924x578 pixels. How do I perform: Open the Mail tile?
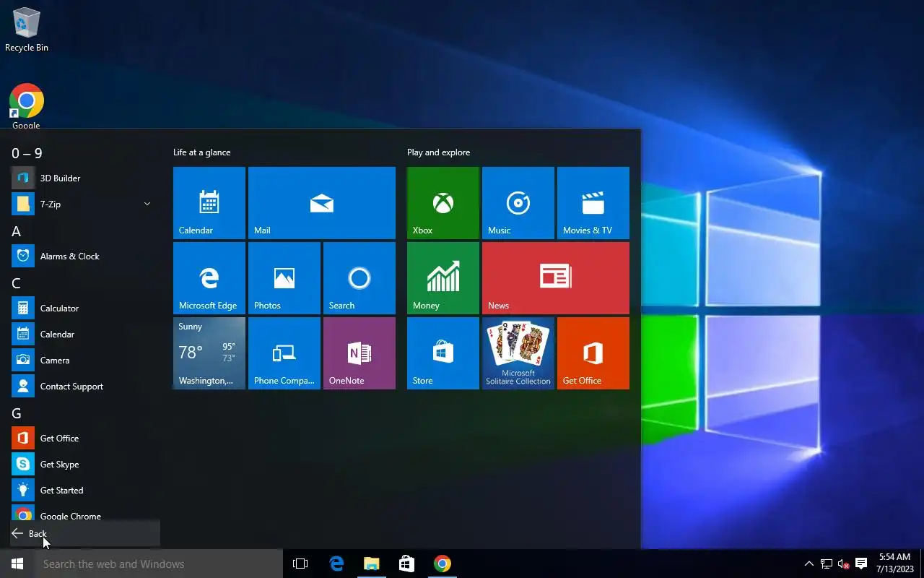pyautogui.click(x=322, y=203)
